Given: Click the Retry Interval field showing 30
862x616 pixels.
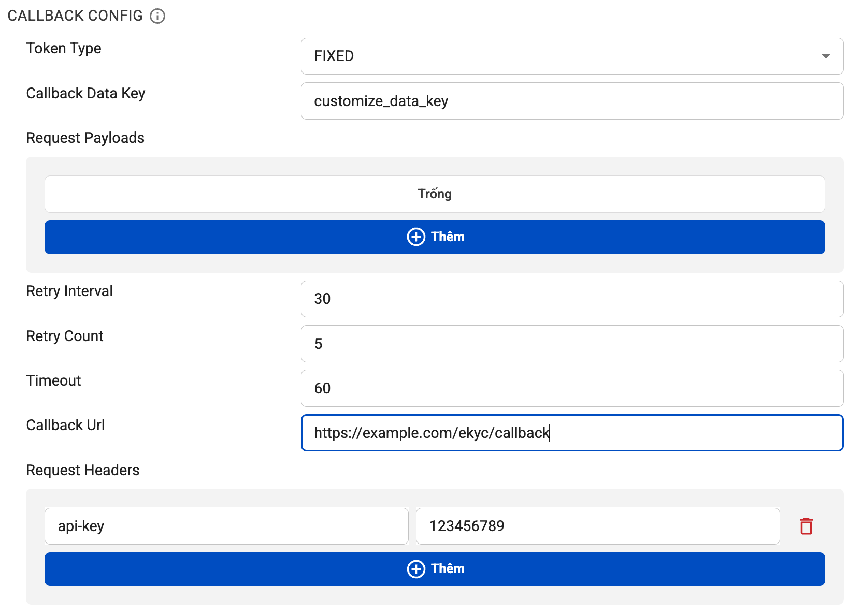Looking at the screenshot, I should [x=570, y=299].
